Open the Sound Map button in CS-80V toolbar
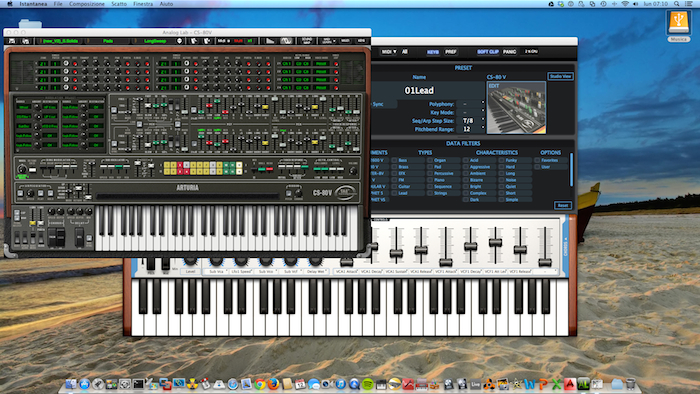The width and height of the screenshot is (700, 394). click(x=307, y=41)
